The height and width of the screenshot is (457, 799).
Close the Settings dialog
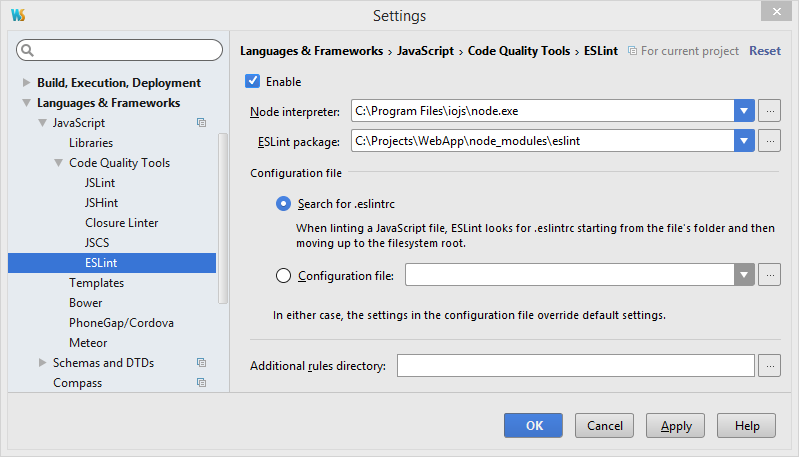tap(776, 11)
